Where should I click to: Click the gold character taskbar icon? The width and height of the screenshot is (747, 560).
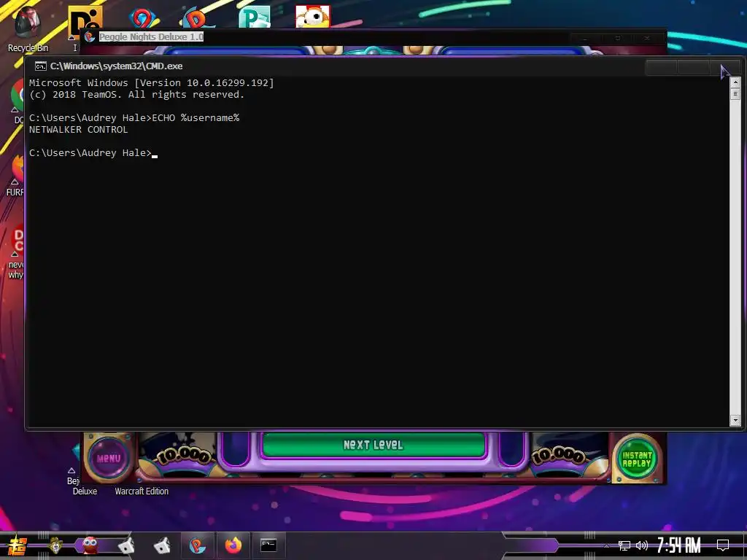click(55, 545)
